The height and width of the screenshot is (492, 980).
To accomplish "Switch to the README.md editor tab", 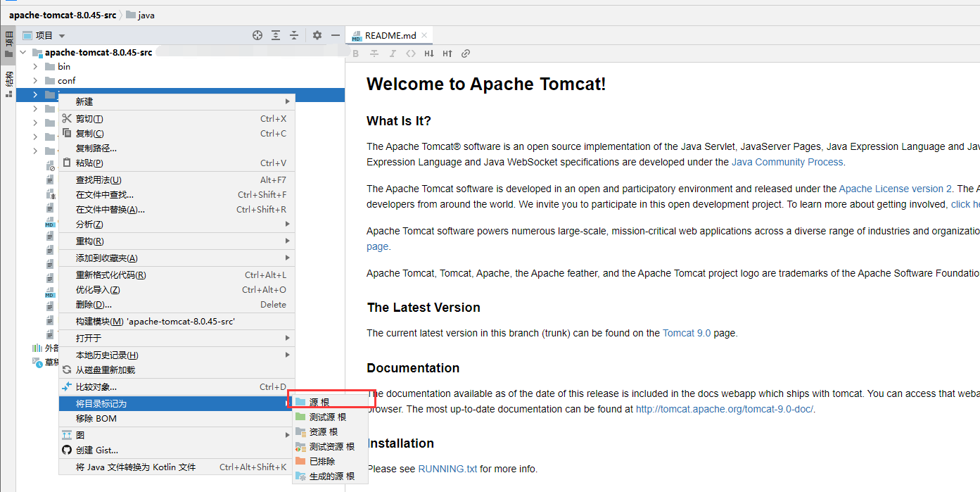I will pos(390,35).
